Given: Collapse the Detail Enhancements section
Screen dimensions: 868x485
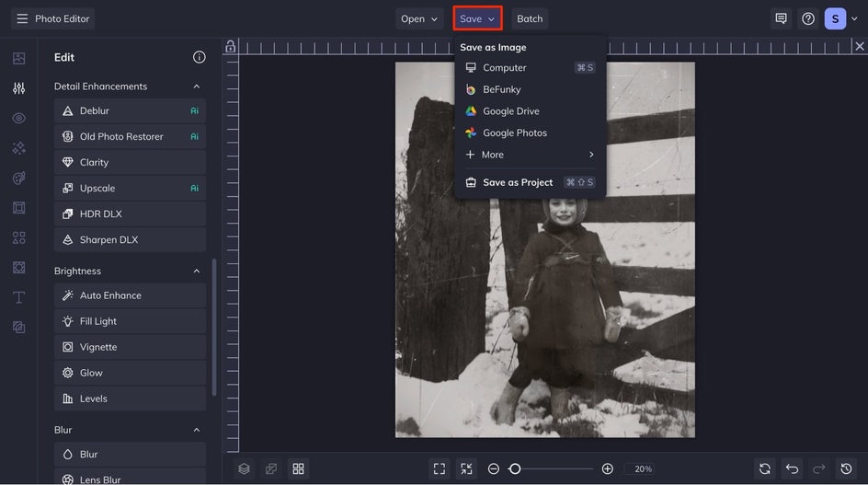Looking at the screenshot, I should click(x=196, y=87).
